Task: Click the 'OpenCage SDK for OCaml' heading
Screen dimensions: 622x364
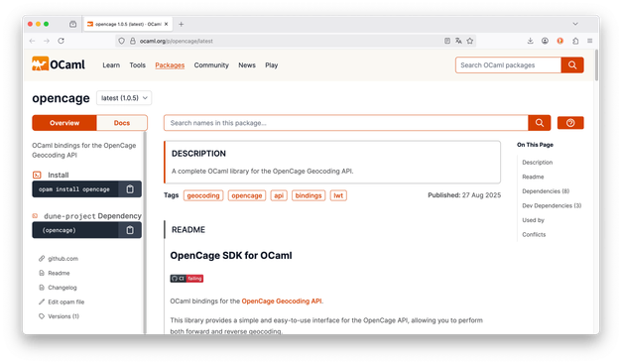Action: click(x=231, y=256)
